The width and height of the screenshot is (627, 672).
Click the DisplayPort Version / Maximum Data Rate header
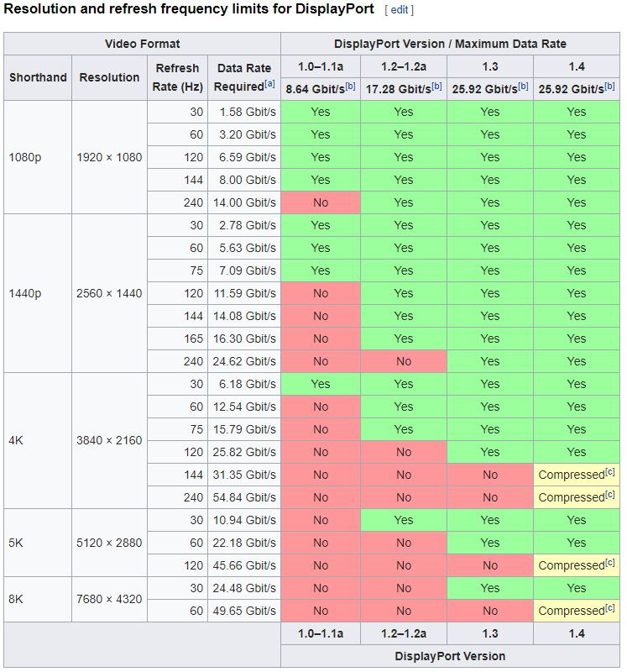(450, 44)
